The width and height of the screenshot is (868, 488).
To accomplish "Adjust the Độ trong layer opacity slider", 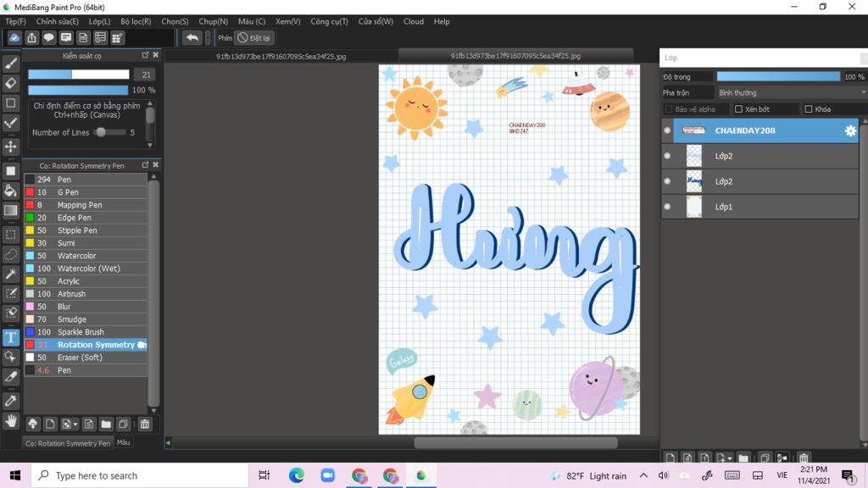I will click(x=778, y=76).
